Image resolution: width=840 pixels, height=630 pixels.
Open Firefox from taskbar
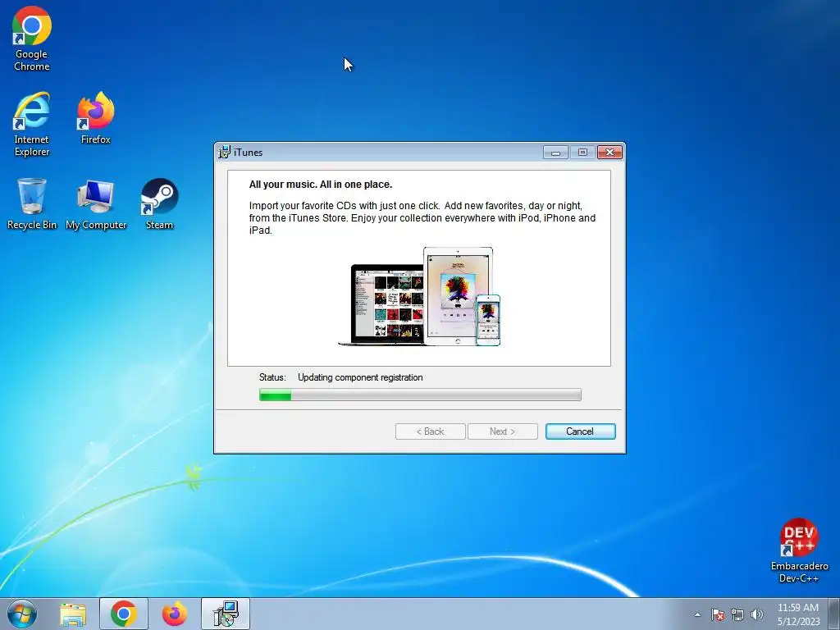point(175,614)
